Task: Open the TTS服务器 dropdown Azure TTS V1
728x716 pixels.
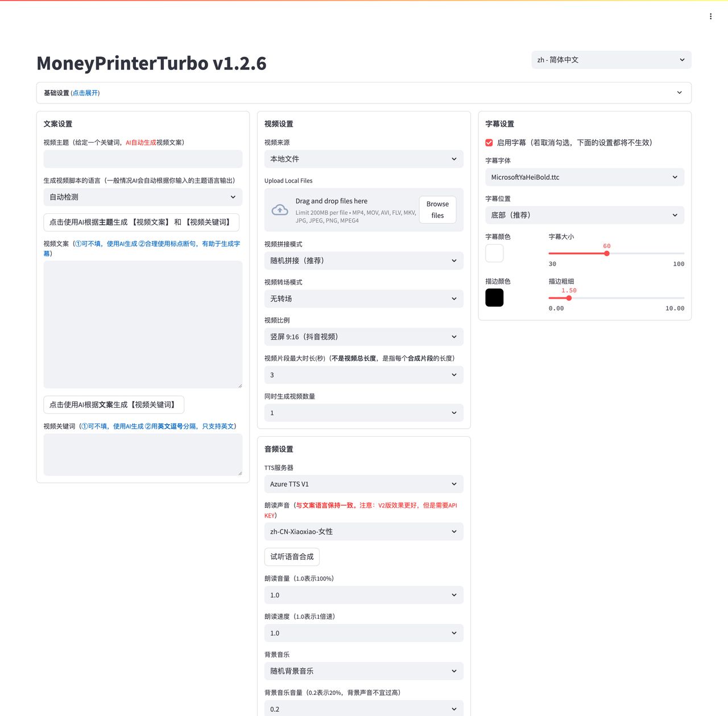Action: pos(363,484)
